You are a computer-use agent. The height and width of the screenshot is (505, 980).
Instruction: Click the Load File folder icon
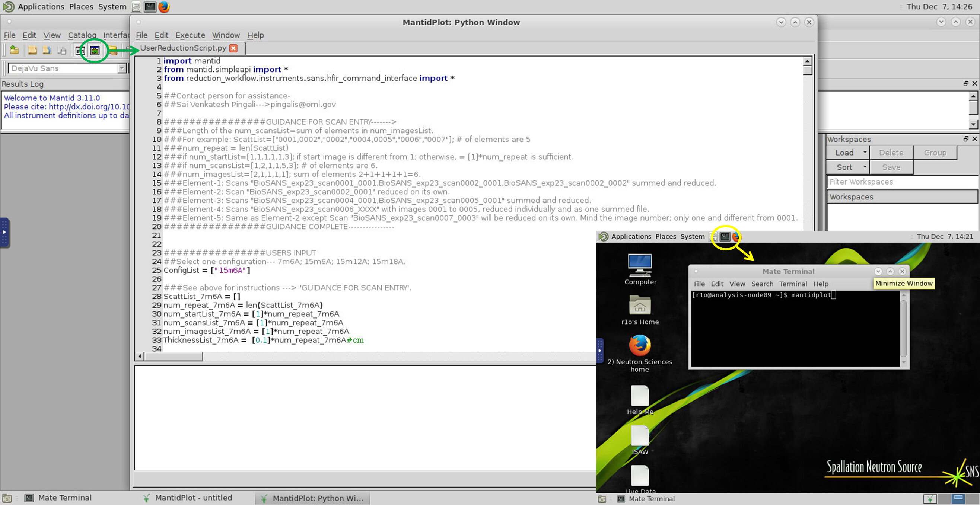point(15,50)
